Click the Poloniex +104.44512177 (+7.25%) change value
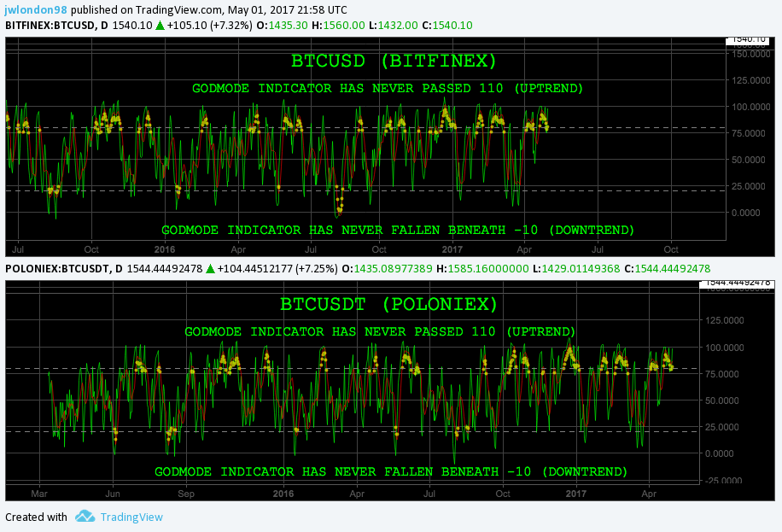This screenshot has height=532, width=782. [x=277, y=269]
